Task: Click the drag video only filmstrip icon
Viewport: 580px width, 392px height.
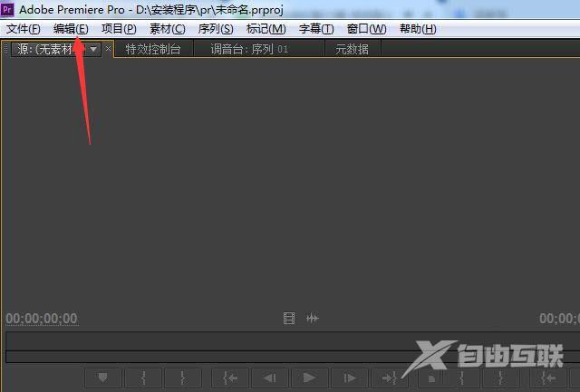Action: point(289,318)
